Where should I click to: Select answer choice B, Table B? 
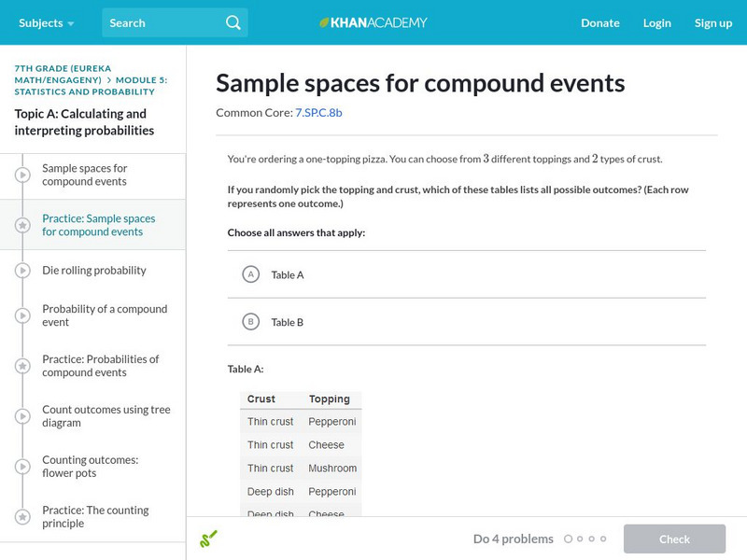(250, 322)
